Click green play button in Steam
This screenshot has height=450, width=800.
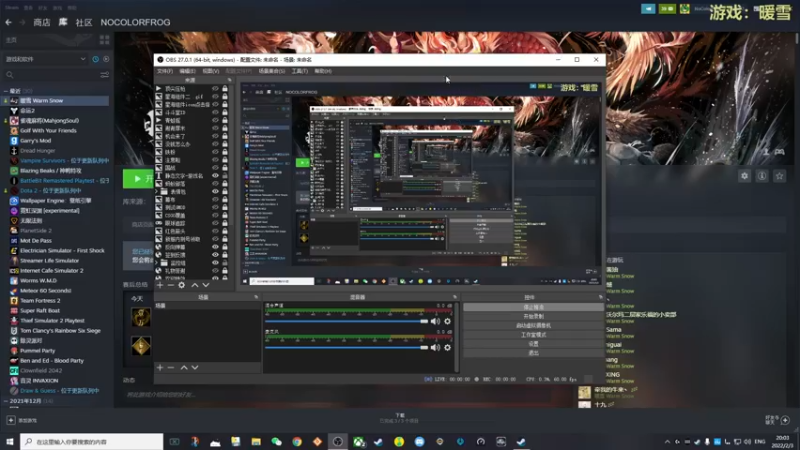(138, 179)
